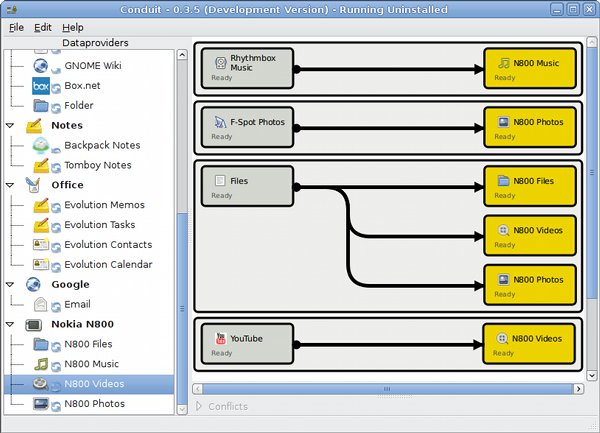Click the Backpack Notes icon
600x433 pixels.
click(x=41, y=145)
